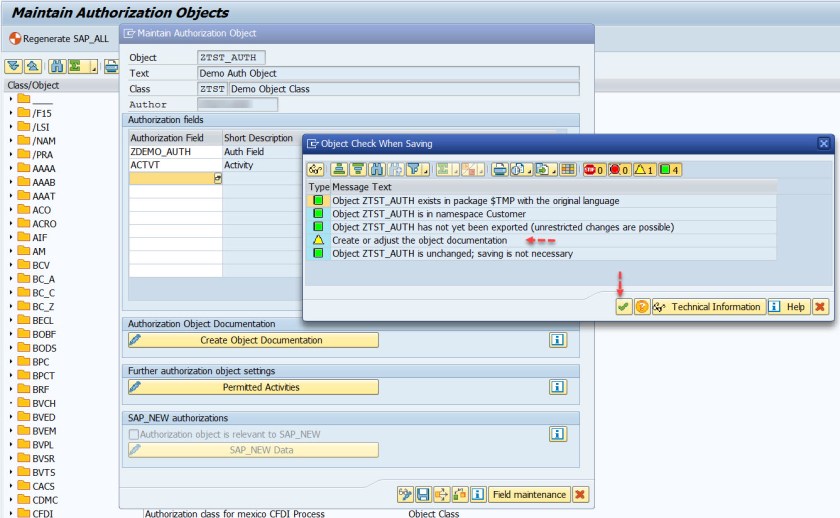Click Collapse all nodes icon in tree toolbar

coord(32,67)
